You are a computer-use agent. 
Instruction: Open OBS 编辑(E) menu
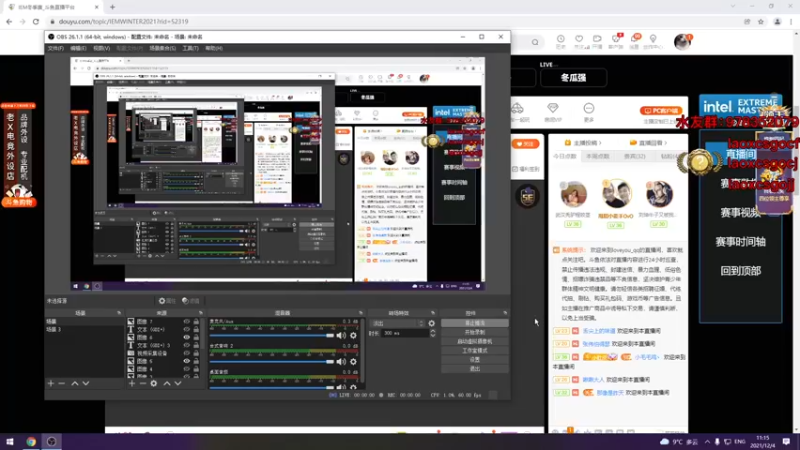pyautogui.click(x=78, y=48)
